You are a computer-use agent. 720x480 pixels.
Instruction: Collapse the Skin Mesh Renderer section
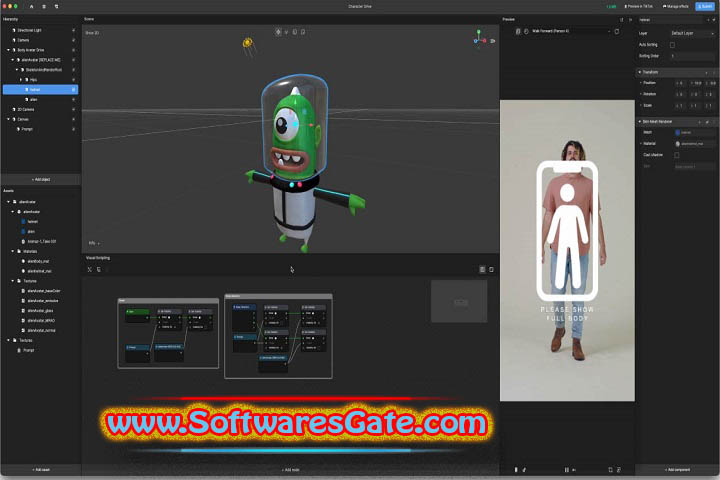tap(640, 122)
